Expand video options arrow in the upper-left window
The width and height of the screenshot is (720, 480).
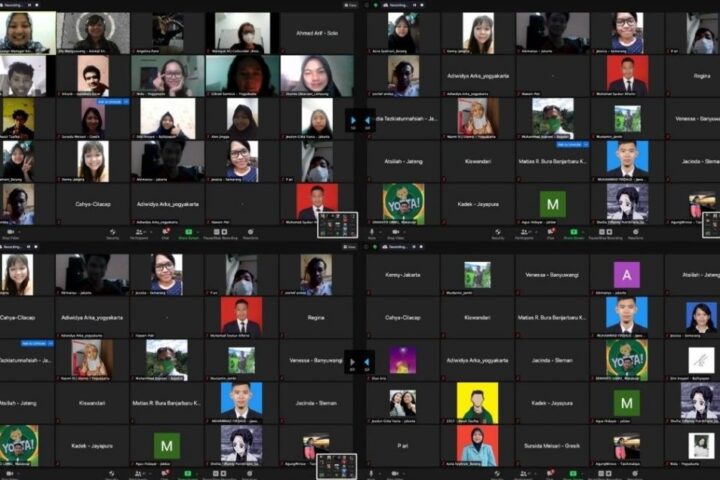(x=19, y=232)
